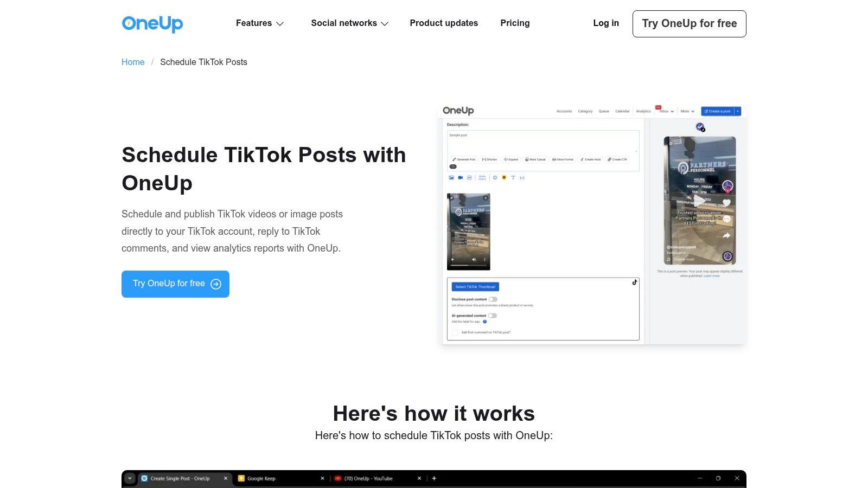Image resolution: width=868 pixels, height=488 pixels.
Task: Click the Create CTA link button
Action: pyautogui.click(x=617, y=159)
